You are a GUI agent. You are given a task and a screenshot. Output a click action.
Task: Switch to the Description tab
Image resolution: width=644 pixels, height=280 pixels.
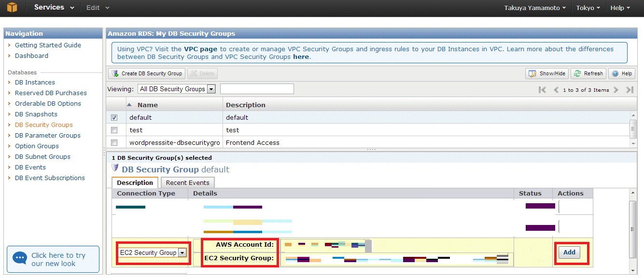click(x=135, y=183)
